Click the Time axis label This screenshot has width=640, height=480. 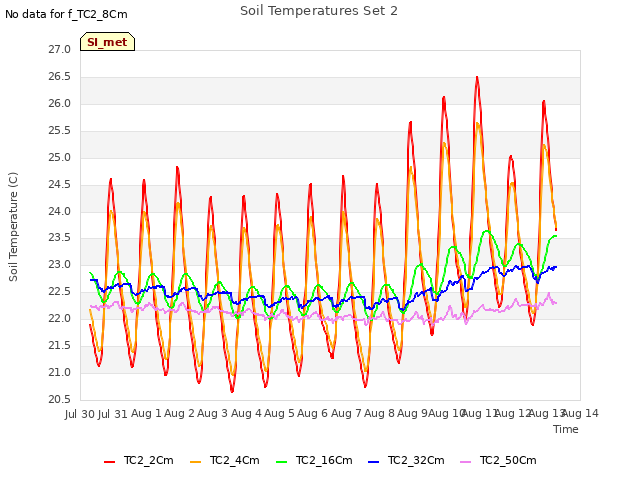pos(566,429)
